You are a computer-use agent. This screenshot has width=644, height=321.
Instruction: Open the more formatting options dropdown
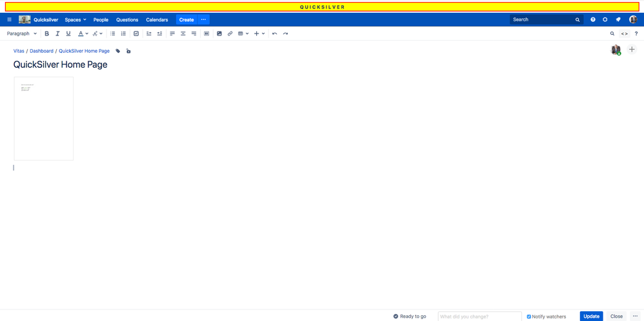[x=97, y=34]
